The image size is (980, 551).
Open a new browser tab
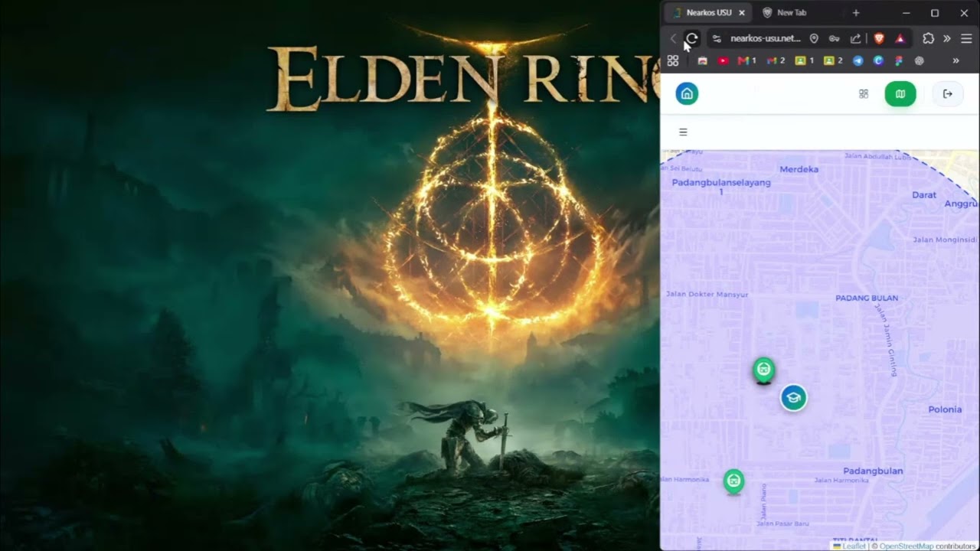point(856,13)
